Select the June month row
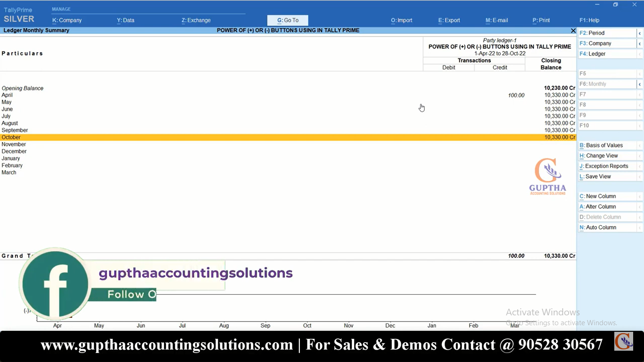The height and width of the screenshot is (362, 644). (288, 109)
